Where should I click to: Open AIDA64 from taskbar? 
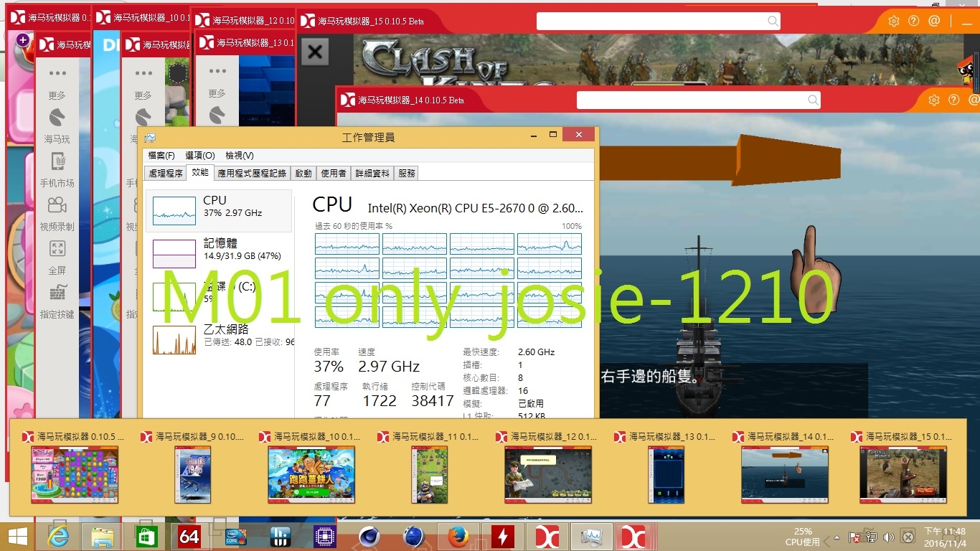[x=189, y=537]
